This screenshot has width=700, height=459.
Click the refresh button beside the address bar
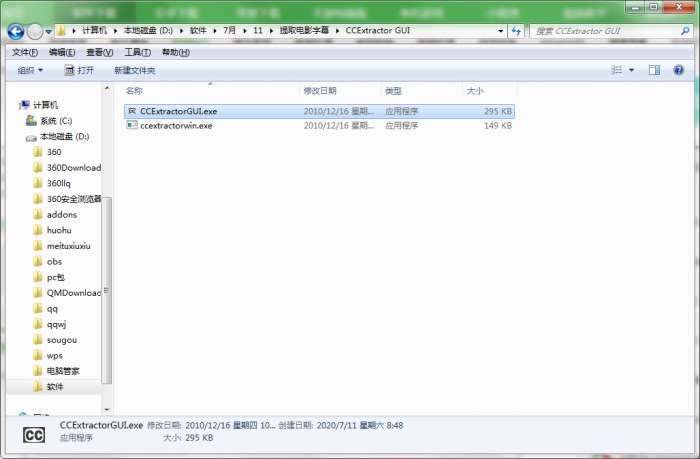tap(517, 31)
